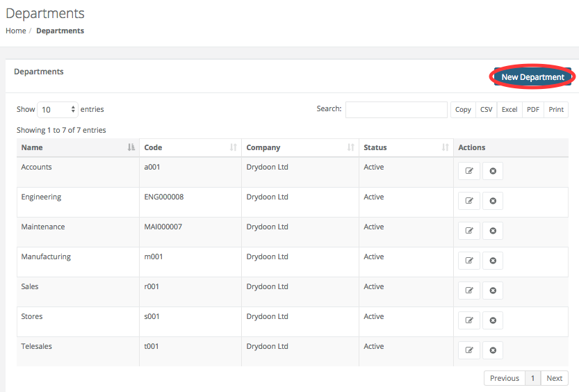The width and height of the screenshot is (579, 392).
Task: Sort table by Code column
Action: pyautogui.click(x=190, y=147)
